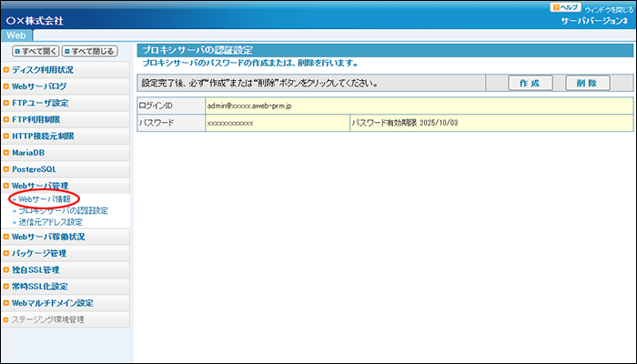Open the 送信元アドレス設定 link
Screen dimensions: 637x364
tap(50, 221)
